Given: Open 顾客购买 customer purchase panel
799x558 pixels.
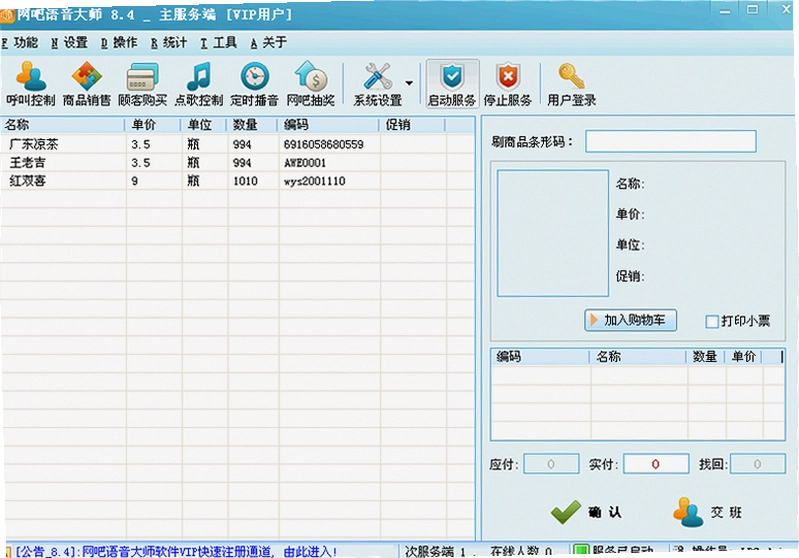Looking at the screenshot, I should [x=143, y=84].
